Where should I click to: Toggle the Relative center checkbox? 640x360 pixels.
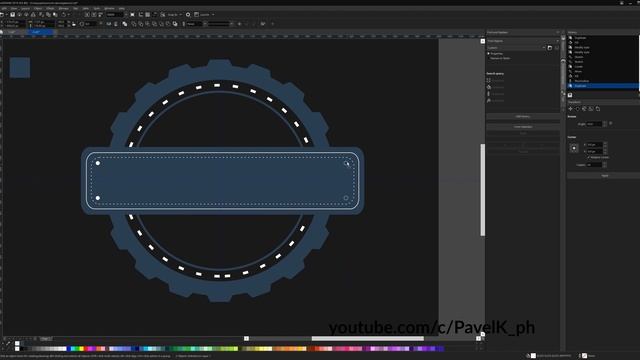[x=588, y=157]
